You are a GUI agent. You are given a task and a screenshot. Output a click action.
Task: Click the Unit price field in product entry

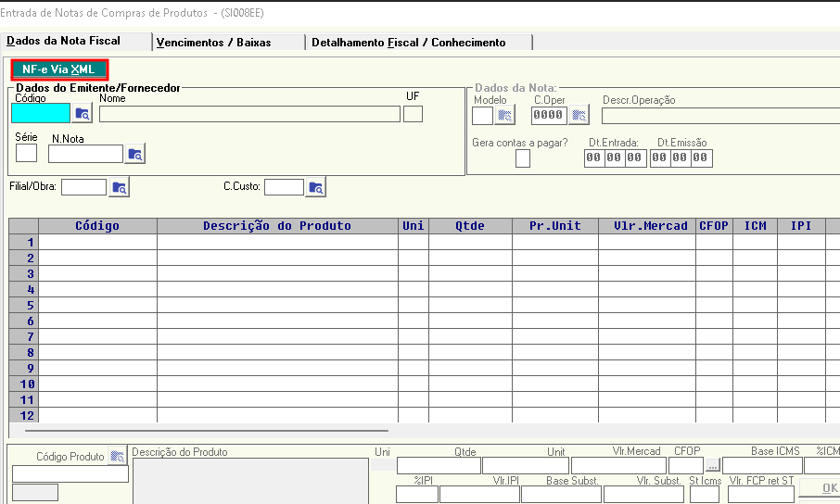click(525, 465)
